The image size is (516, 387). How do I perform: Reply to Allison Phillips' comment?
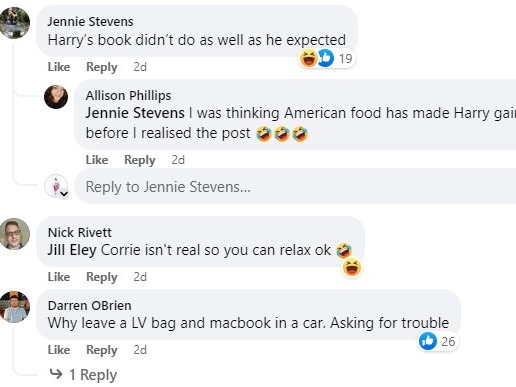(x=140, y=160)
